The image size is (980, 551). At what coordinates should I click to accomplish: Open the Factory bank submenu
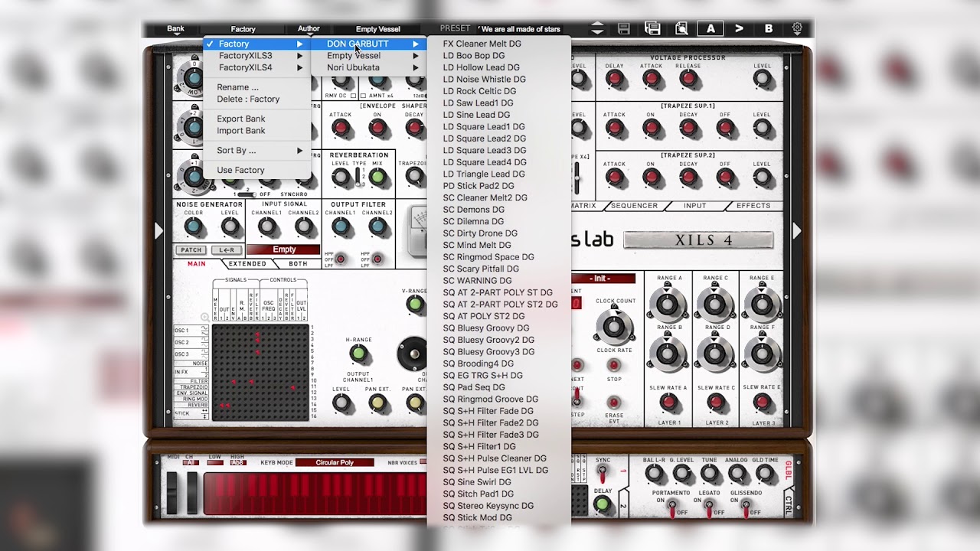(256, 44)
